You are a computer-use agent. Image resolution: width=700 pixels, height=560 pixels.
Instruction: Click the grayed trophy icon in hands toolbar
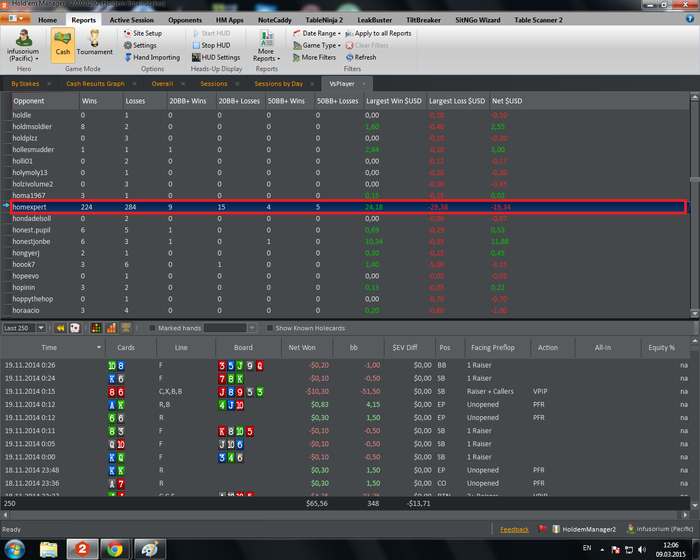point(126,328)
